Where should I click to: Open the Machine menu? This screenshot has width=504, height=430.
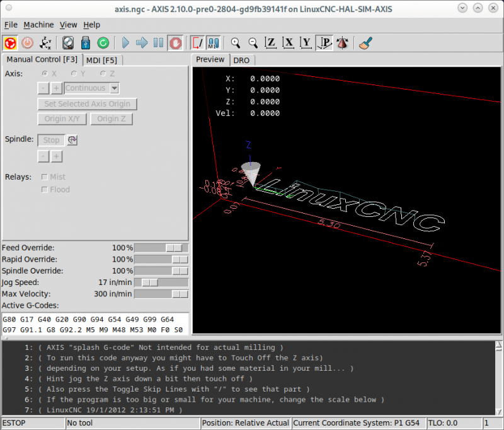tap(38, 25)
